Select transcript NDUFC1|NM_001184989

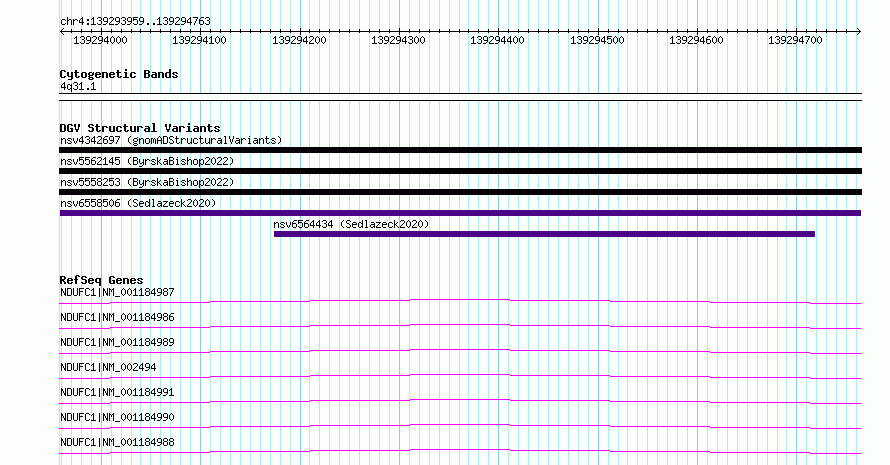(x=117, y=342)
